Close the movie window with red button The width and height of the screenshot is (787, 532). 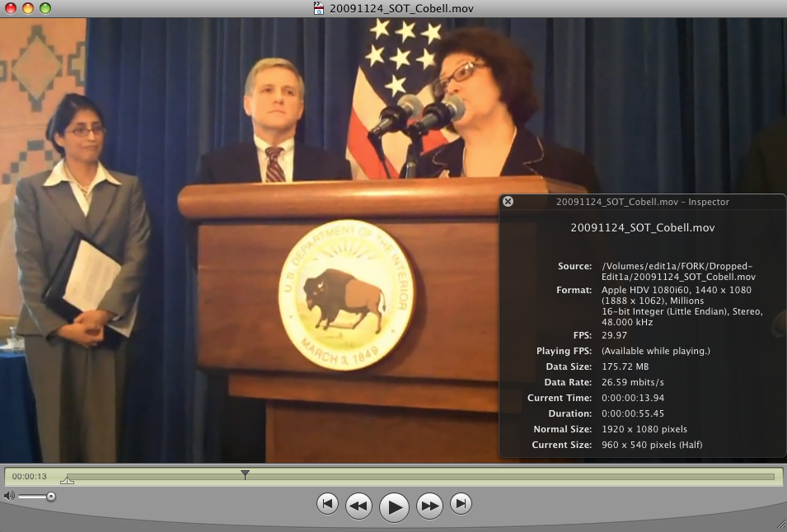[x=11, y=8]
